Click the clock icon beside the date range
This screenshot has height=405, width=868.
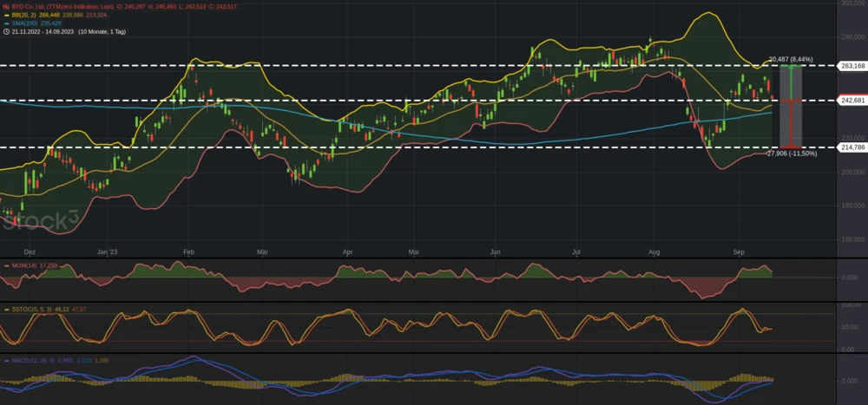click(x=6, y=31)
